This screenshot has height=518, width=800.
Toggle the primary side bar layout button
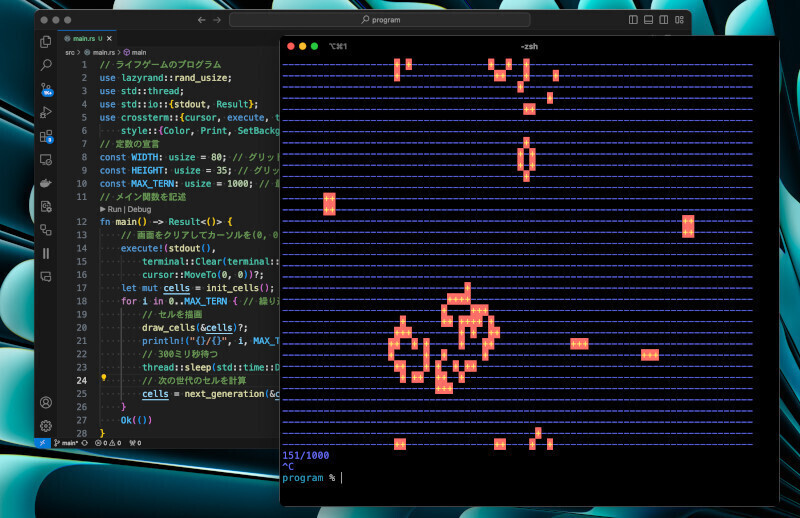tap(633, 20)
